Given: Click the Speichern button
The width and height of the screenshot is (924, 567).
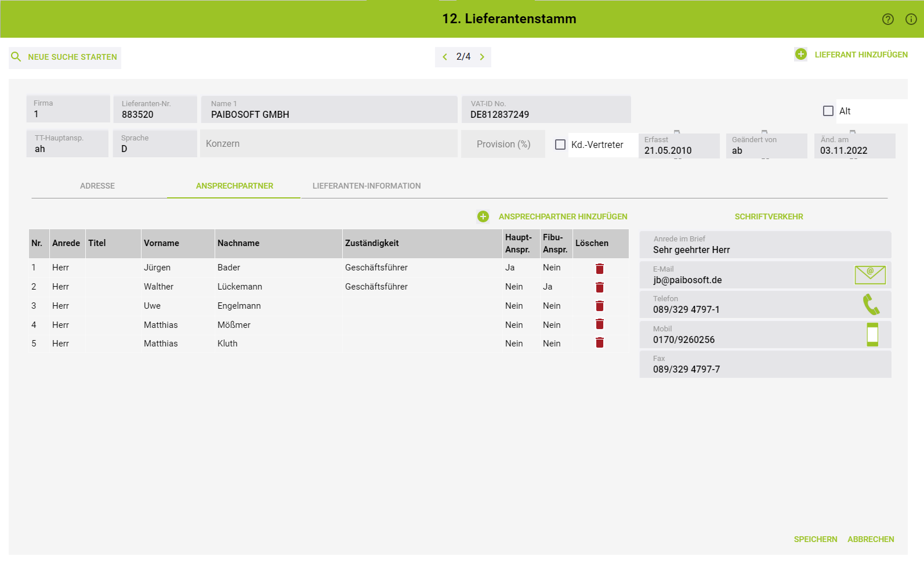Looking at the screenshot, I should (x=815, y=539).
